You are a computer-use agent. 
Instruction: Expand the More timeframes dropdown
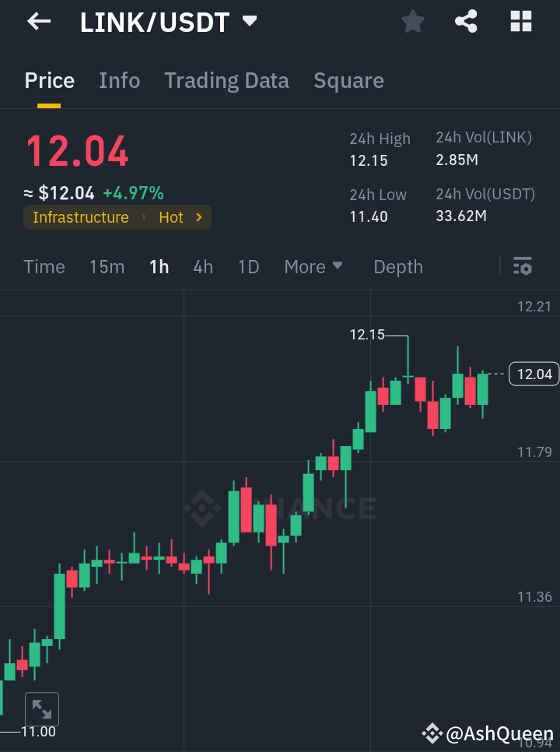313,266
